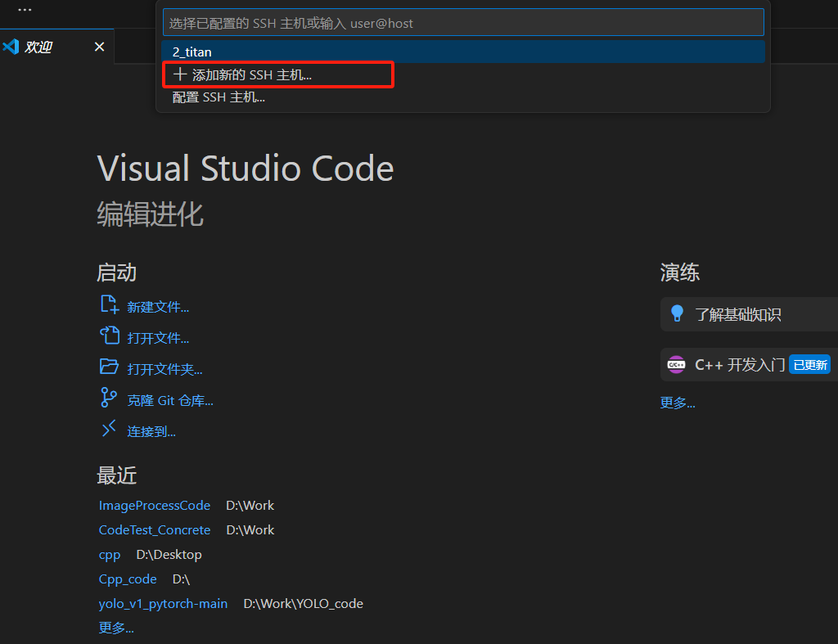Screen dimensions: 838x644
Task: Click D:\Work path beside CodeTest_Concrete
Action: coord(250,530)
